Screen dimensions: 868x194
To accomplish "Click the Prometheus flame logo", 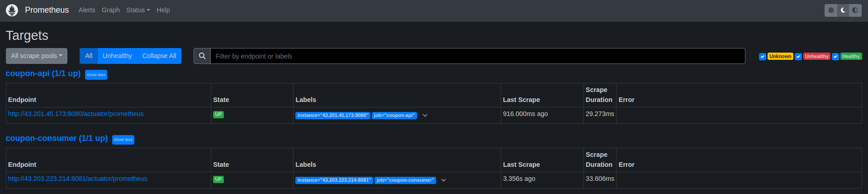I will pyautogui.click(x=12, y=10).
